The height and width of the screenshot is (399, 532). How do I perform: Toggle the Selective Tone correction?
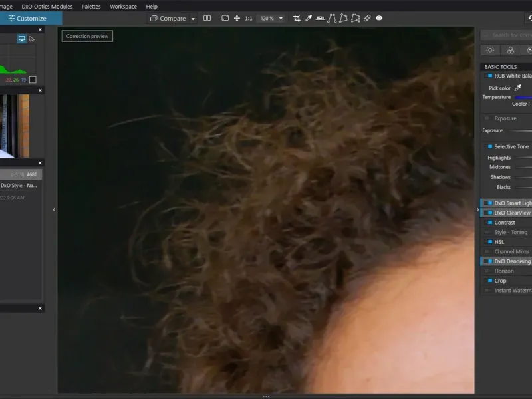pyautogui.click(x=490, y=146)
